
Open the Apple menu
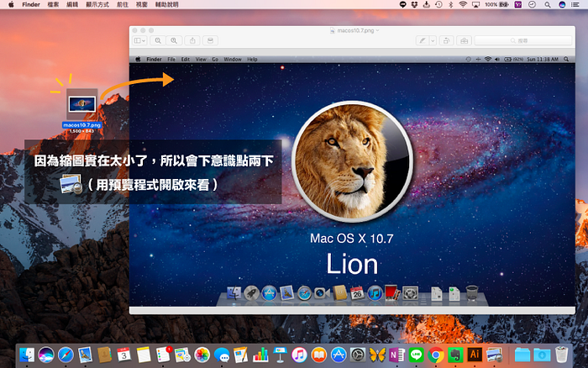pos(11,4)
